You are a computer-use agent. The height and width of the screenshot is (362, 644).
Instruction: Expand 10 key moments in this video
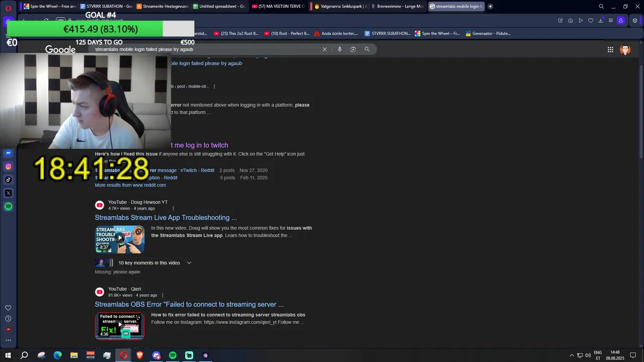point(189,263)
